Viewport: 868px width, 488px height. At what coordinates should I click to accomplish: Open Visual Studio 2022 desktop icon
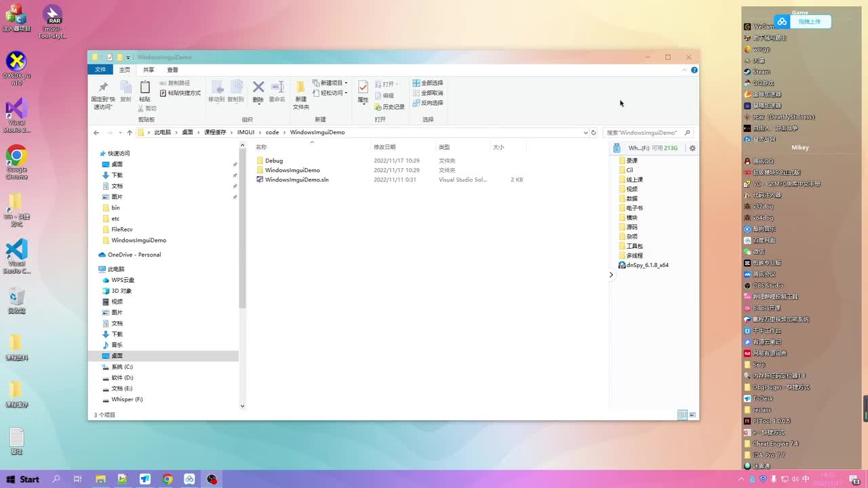16,116
